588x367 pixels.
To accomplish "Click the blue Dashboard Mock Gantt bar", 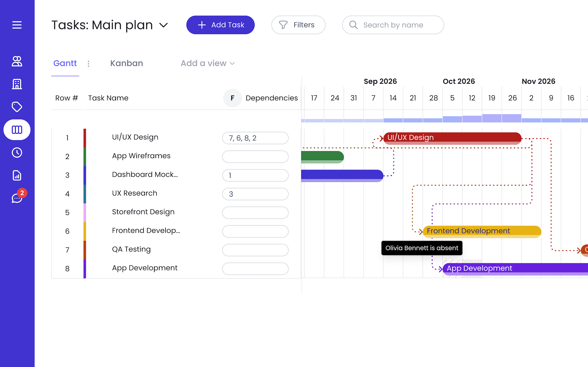I will point(342,175).
